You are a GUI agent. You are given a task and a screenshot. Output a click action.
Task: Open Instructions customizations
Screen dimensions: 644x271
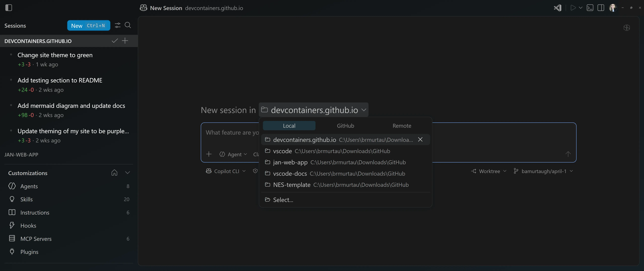click(x=69, y=212)
